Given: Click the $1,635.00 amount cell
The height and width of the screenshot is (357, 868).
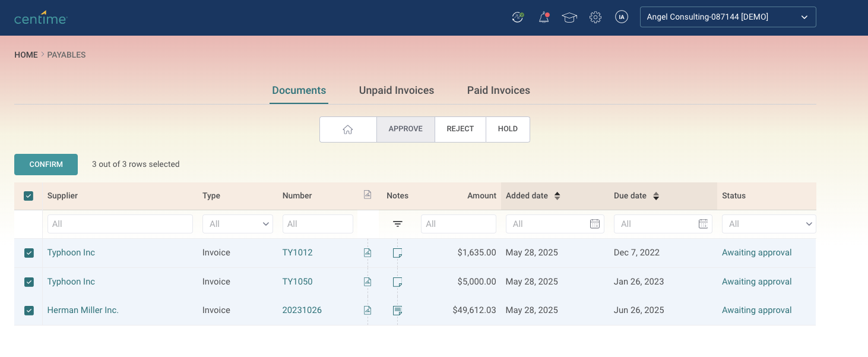Looking at the screenshot, I should [477, 252].
